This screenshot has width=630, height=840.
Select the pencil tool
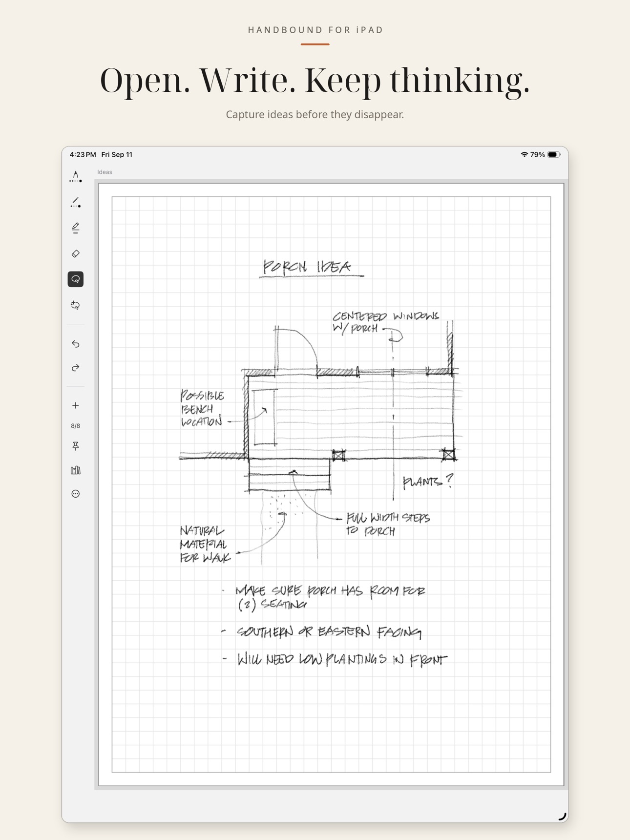(x=75, y=202)
